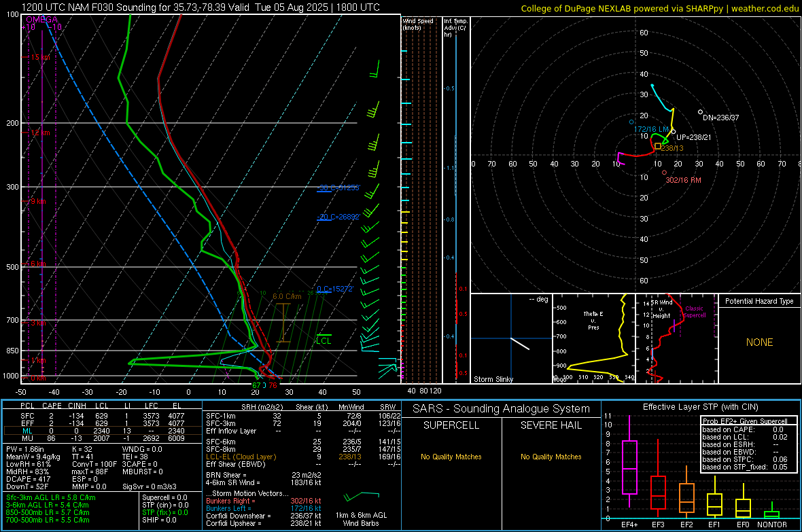802x532 pixels.
Task: Click the magenta 'Classic Supercell' label
Action: [x=694, y=312]
